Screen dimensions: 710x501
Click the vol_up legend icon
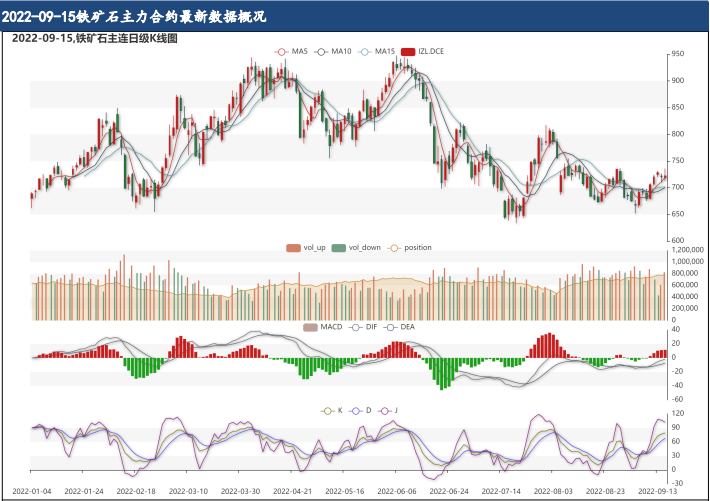[293, 247]
